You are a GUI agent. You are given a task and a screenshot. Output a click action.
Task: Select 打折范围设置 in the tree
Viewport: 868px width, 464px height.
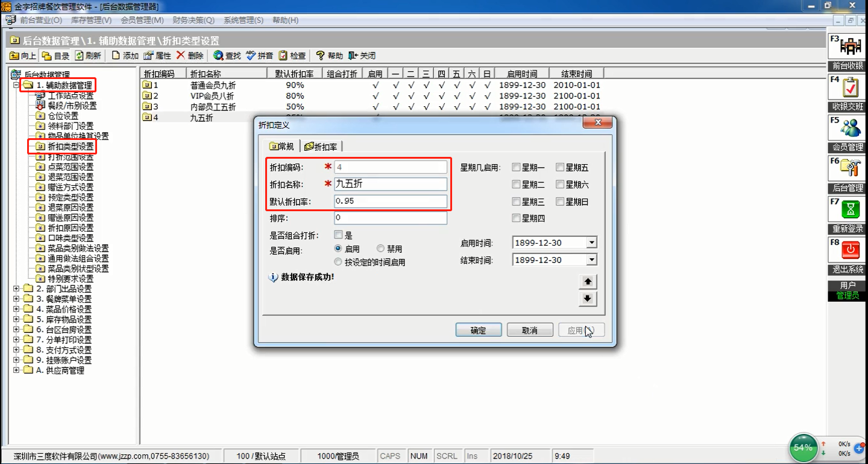71,156
